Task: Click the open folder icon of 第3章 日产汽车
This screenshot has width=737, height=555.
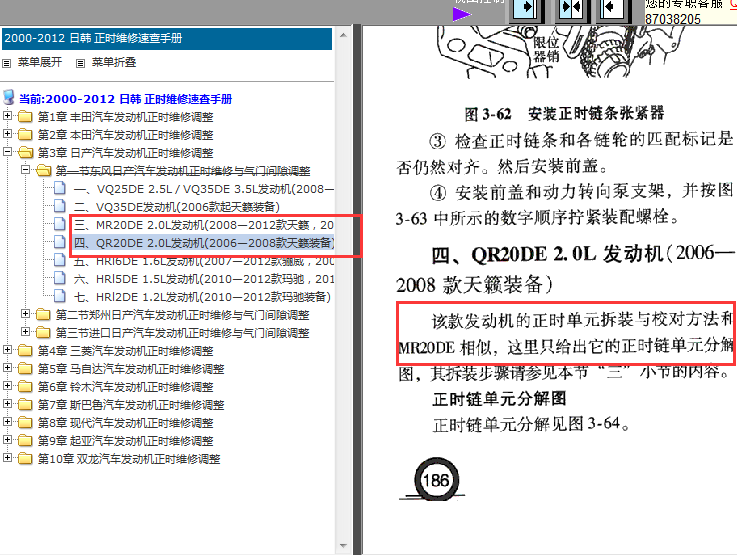Action: [x=25, y=153]
